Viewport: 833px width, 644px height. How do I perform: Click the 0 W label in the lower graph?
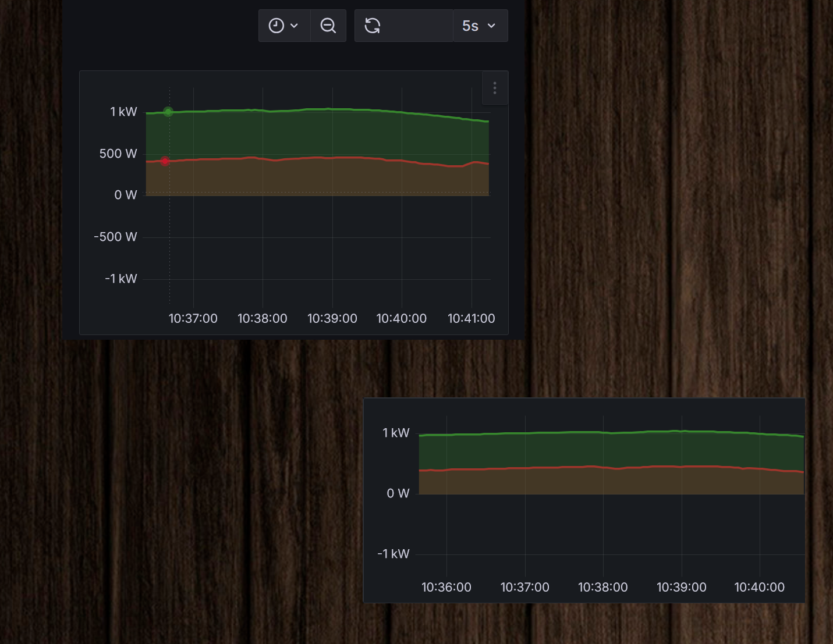tap(398, 493)
